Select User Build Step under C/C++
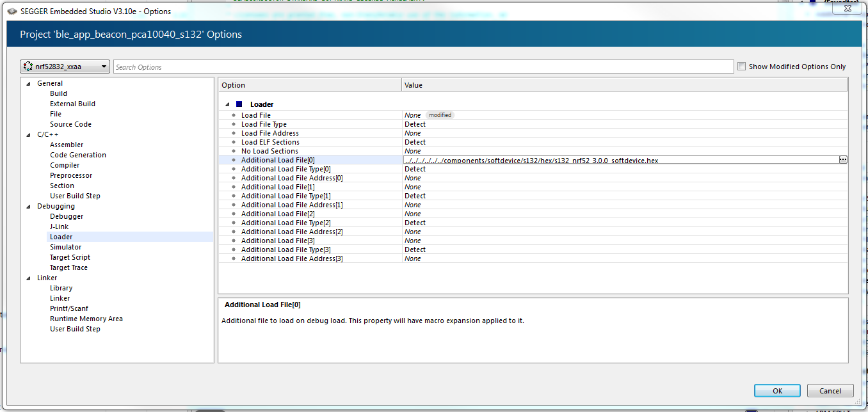The height and width of the screenshot is (412, 868). pyautogui.click(x=75, y=196)
